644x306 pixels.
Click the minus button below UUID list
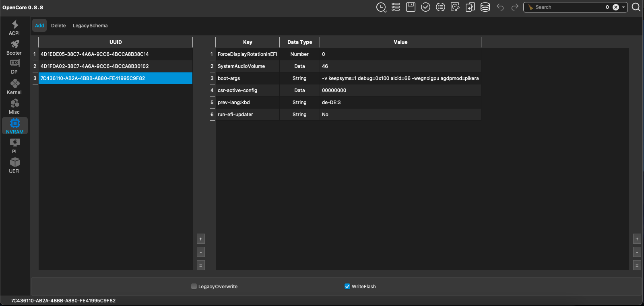pyautogui.click(x=201, y=252)
